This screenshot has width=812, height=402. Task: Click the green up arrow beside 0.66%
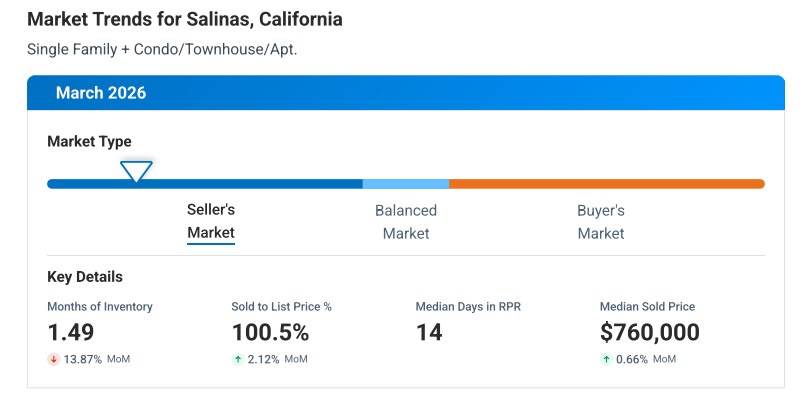605,359
